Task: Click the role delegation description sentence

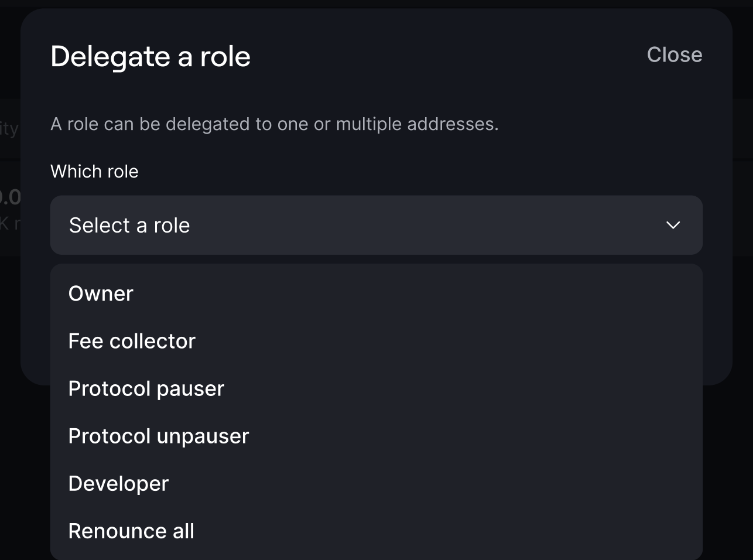Action: 274,124
